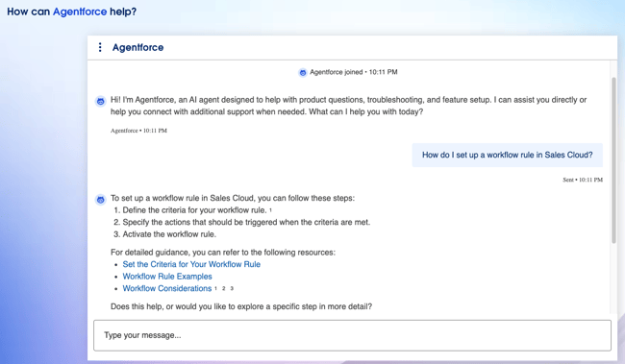Focus the Type your message input field
The height and width of the screenshot is (364, 625).
352,335
